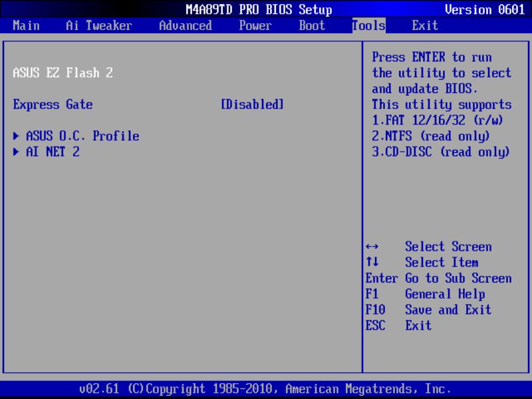Select the Power menu screen

pos(255,25)
